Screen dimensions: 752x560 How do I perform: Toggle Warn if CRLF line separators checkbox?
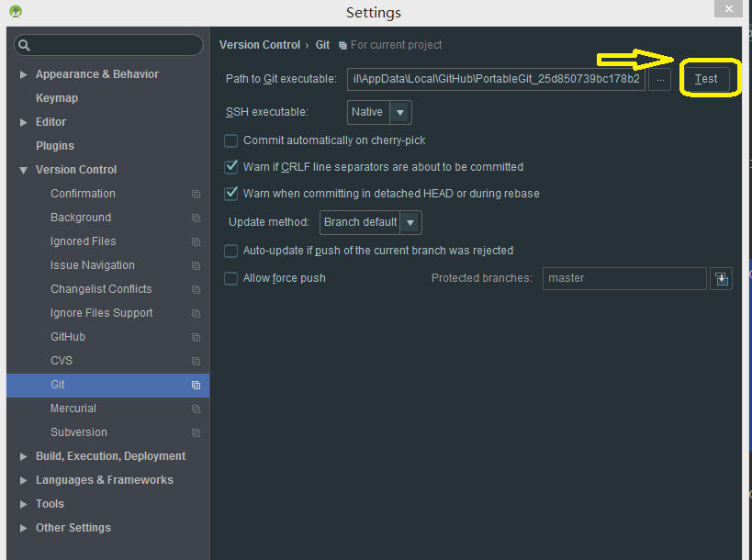(x=230, y=167)
